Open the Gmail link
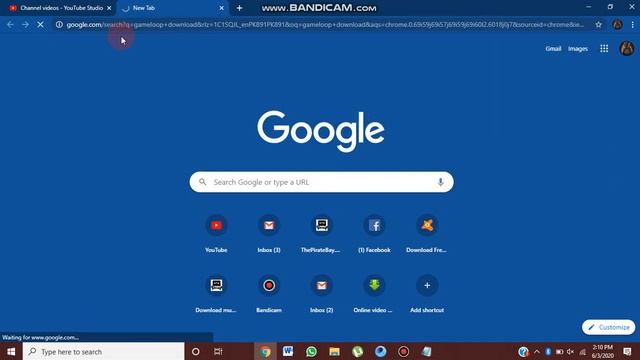This screenshot has height=360, width=640. [553, 49]
